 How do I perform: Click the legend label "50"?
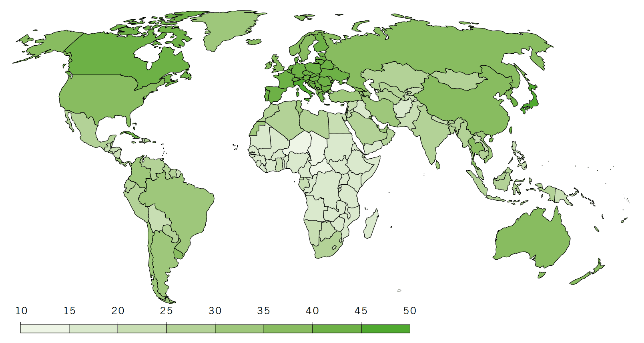(410, 311)
